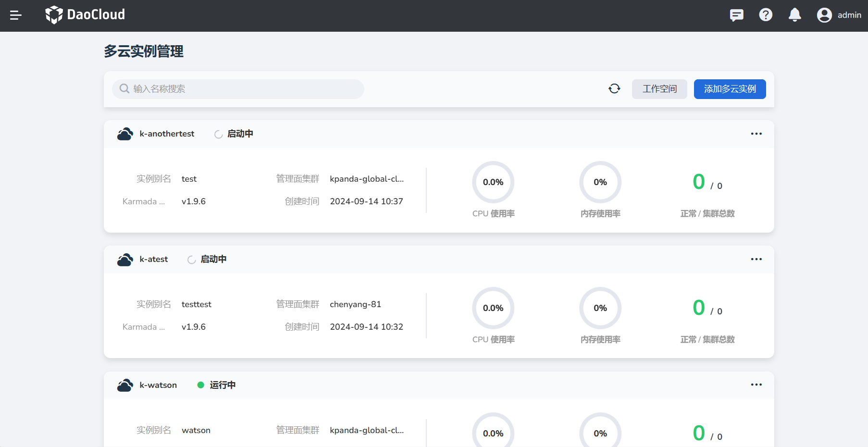This screenshot has width=868, height=447.
Task: Click the k-anothertest CPU usage gauge
Action: tap(493, 183)
